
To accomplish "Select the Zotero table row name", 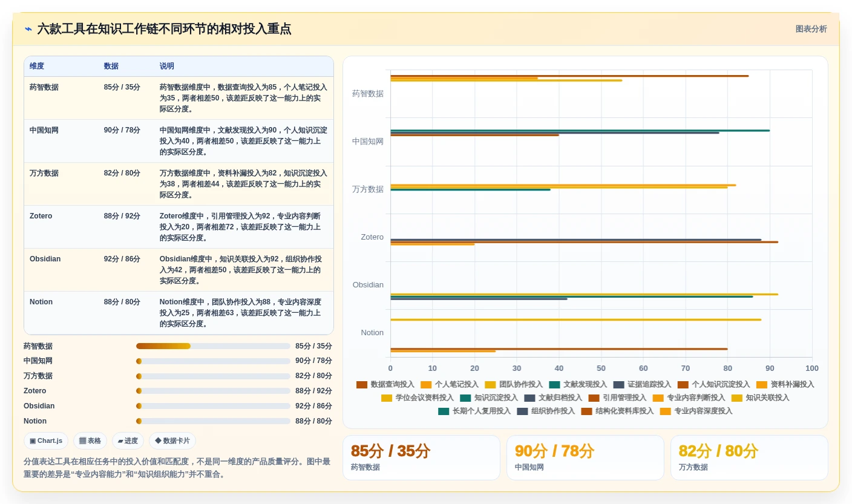I will click(41, 216).
